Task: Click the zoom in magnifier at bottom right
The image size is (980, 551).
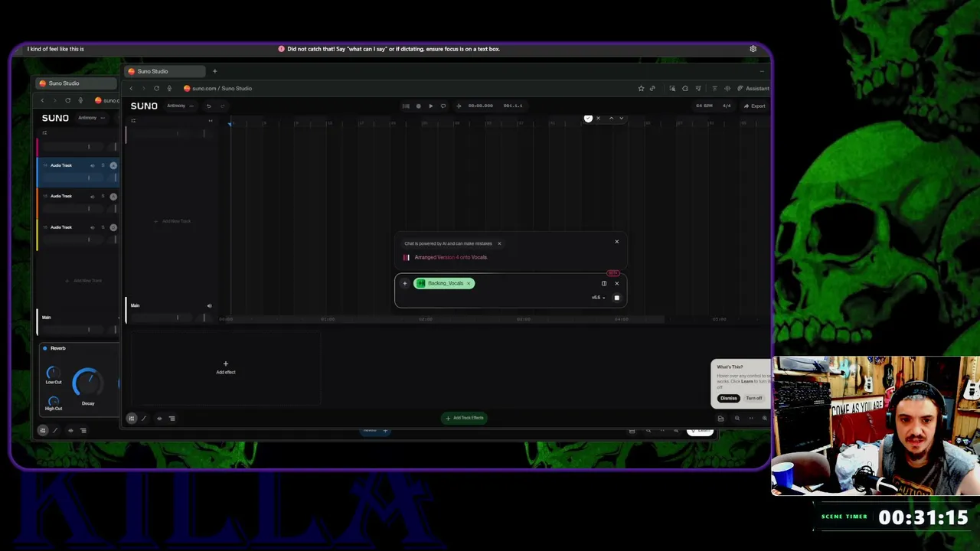Action: (x=764, y=418)
